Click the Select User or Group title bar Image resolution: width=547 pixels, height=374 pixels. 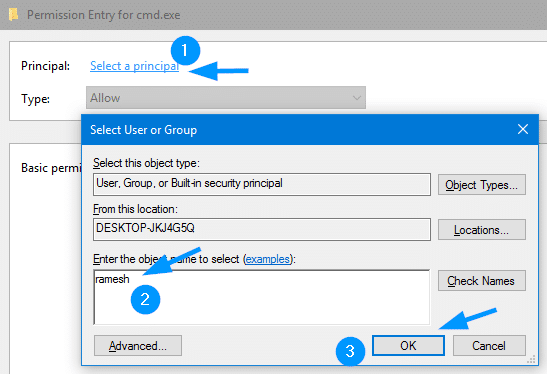pyautogui.click(x=310, y=129)
